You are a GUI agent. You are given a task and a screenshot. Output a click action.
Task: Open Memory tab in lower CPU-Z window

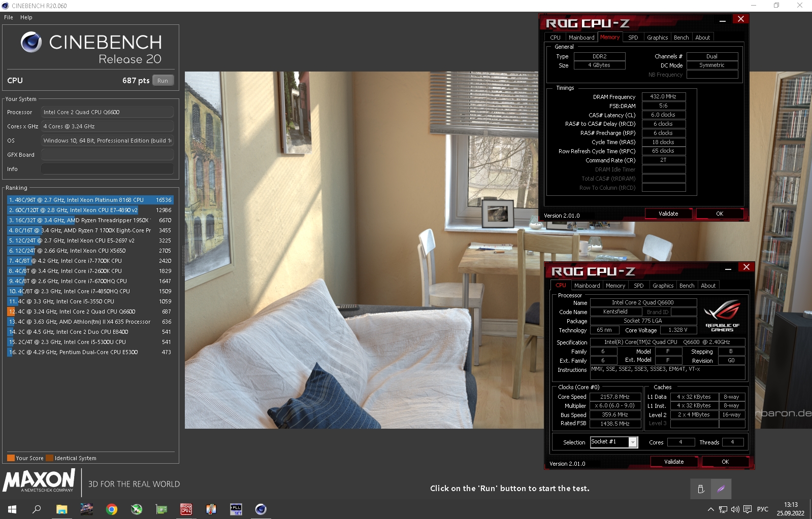(x=615, y=286)
